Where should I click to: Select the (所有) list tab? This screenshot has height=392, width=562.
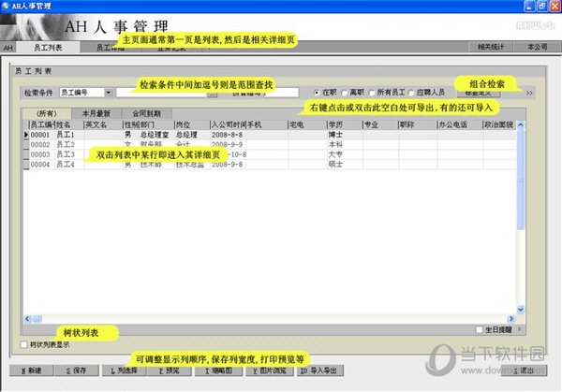pos(47,113)
